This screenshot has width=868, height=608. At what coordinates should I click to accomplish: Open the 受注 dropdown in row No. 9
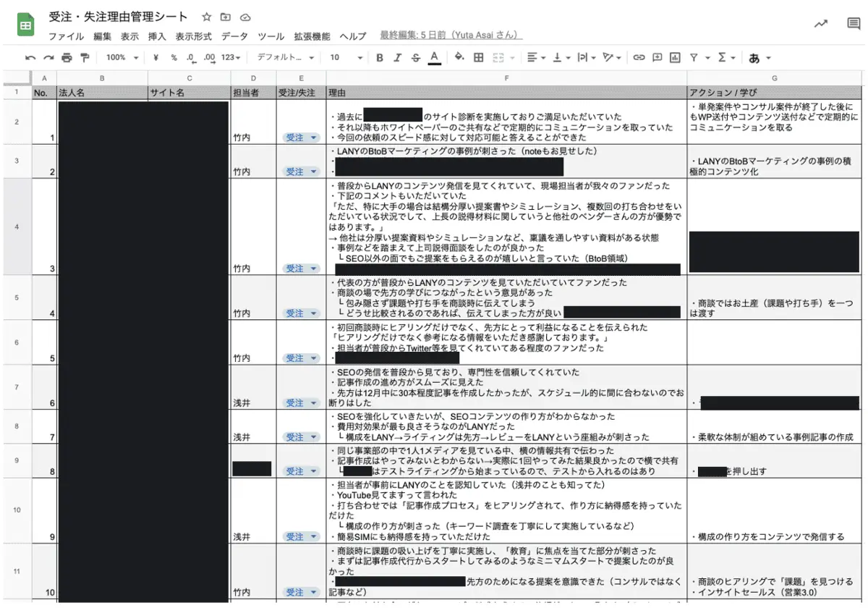tap(301, 537)
